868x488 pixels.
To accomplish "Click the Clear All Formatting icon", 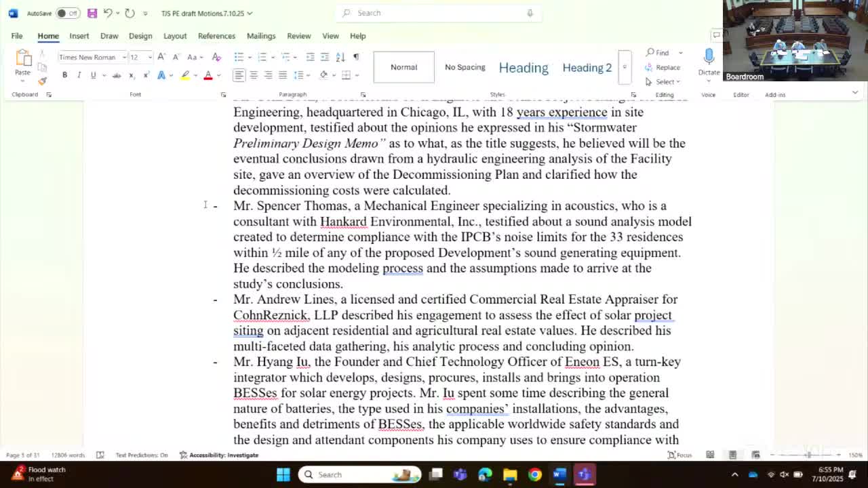I will coord(216,57).
